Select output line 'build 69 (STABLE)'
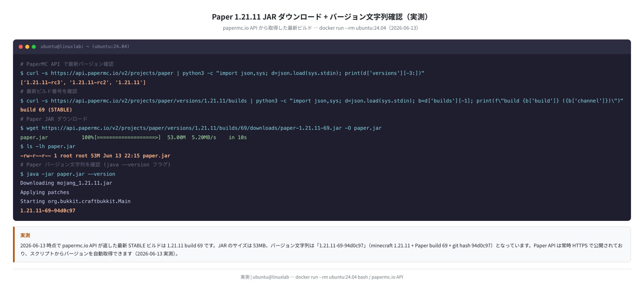 click(46, 110)
